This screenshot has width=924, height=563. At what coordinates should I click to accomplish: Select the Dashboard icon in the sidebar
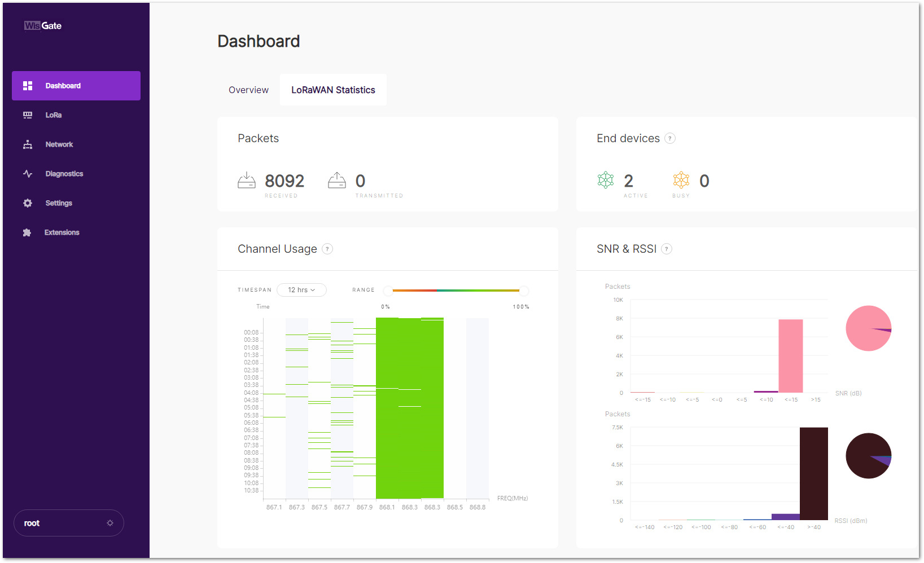point(28,85)
